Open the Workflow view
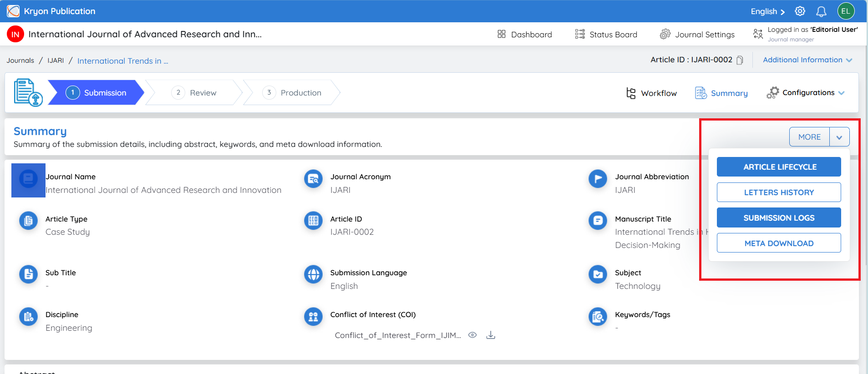868x374 pixels. coord(651,93)
